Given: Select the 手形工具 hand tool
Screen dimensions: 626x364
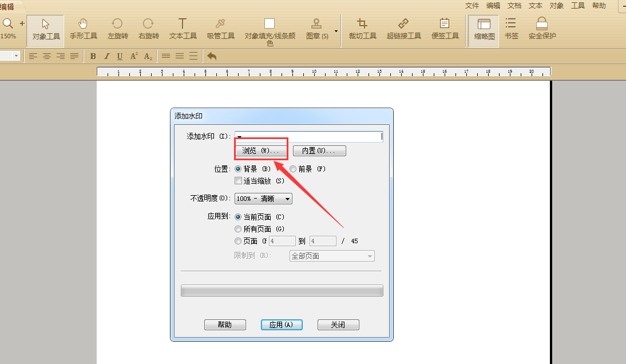Looking at the screenshot, I should (x=83, y=29).
